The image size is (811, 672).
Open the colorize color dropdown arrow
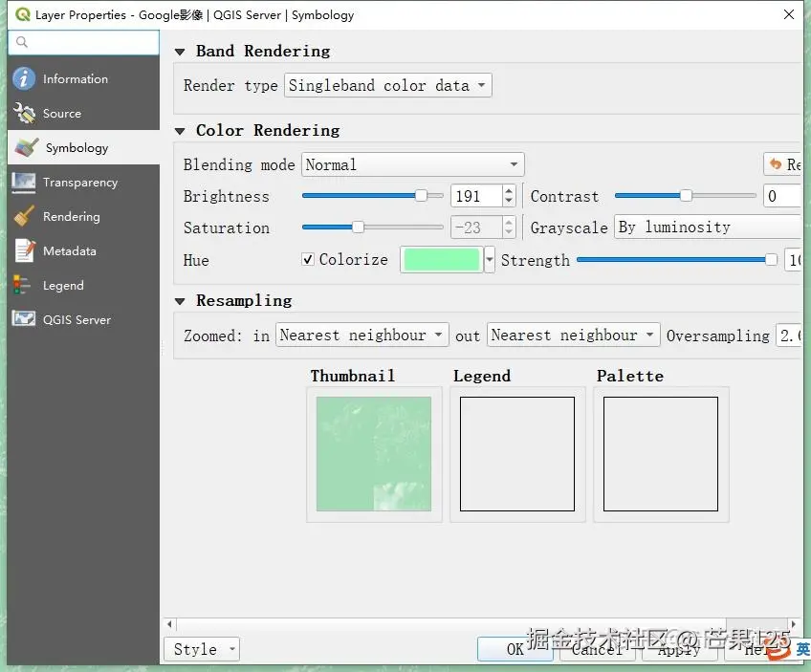(490, 259)
